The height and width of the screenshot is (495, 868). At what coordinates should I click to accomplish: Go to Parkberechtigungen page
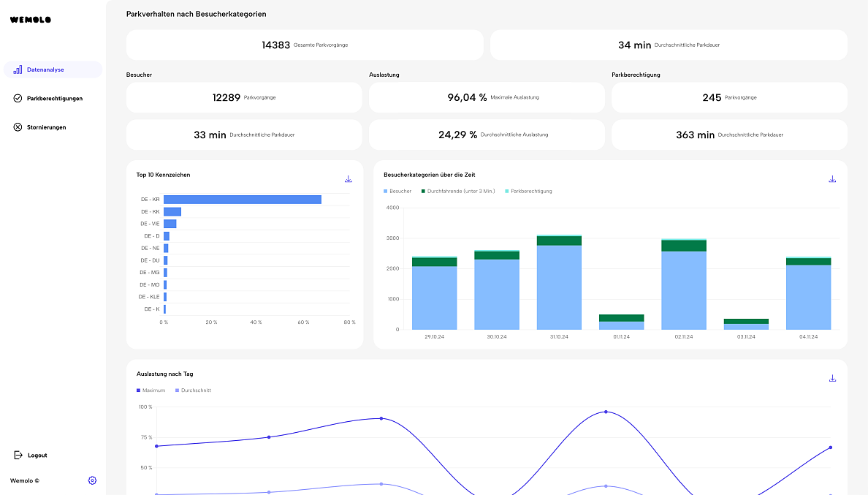click(54, 98)
